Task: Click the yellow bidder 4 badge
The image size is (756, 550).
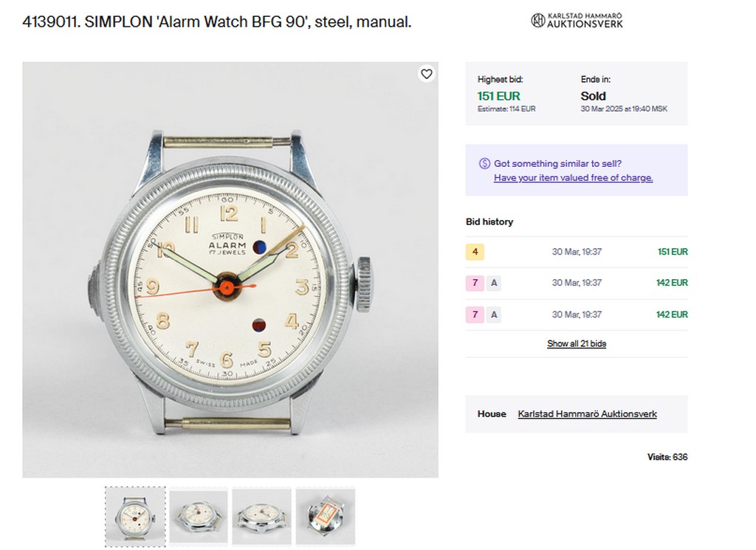Action: (x=475, y=252)
